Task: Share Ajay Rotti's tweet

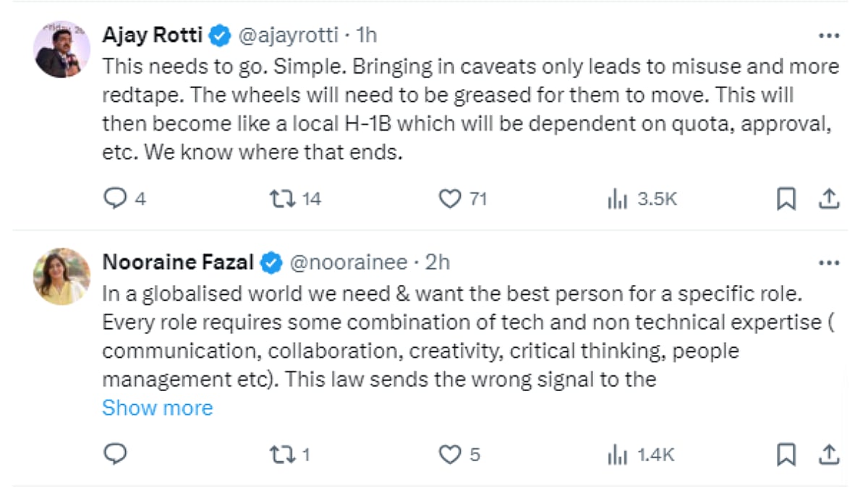Action: click(829, 199)
